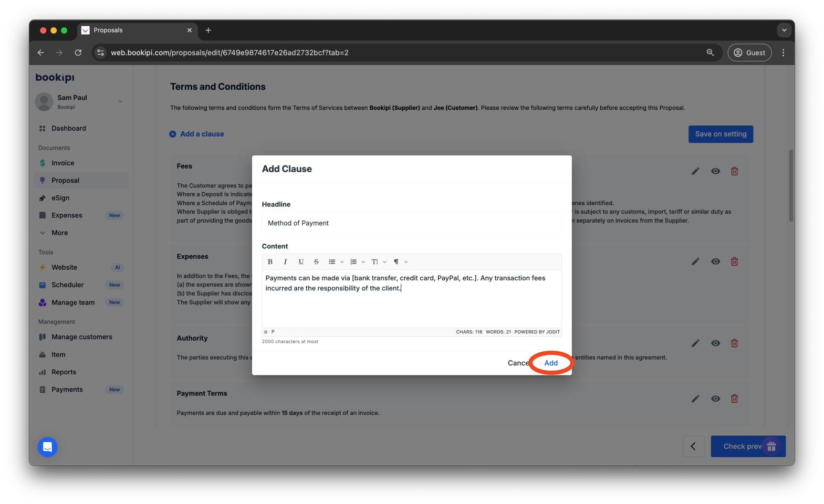The height and width of the screenshot is (504, 824).
Task: Edit the Fees clause pencil icon
Action: [x=695, y=171]
